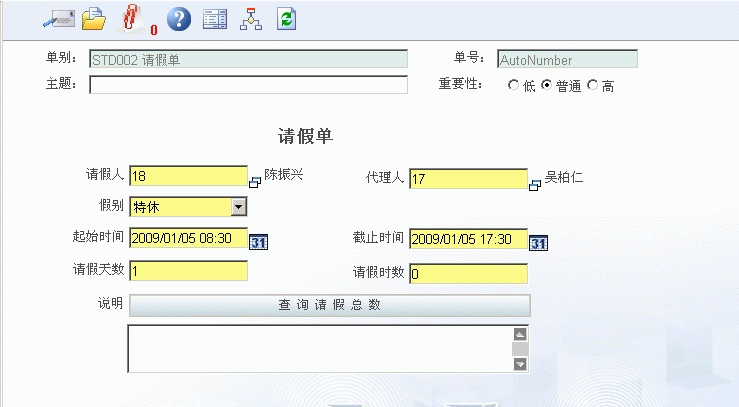
Task: Click the 请假时数 input field
Action: pos(468,274)
